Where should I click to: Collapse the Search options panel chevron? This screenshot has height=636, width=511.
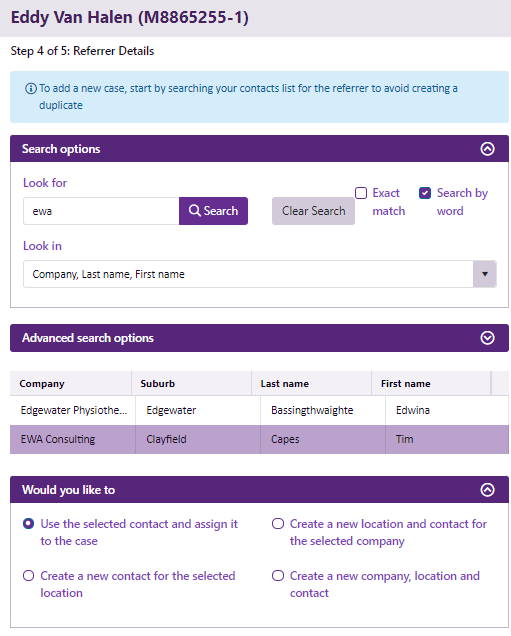click(487, 149)
